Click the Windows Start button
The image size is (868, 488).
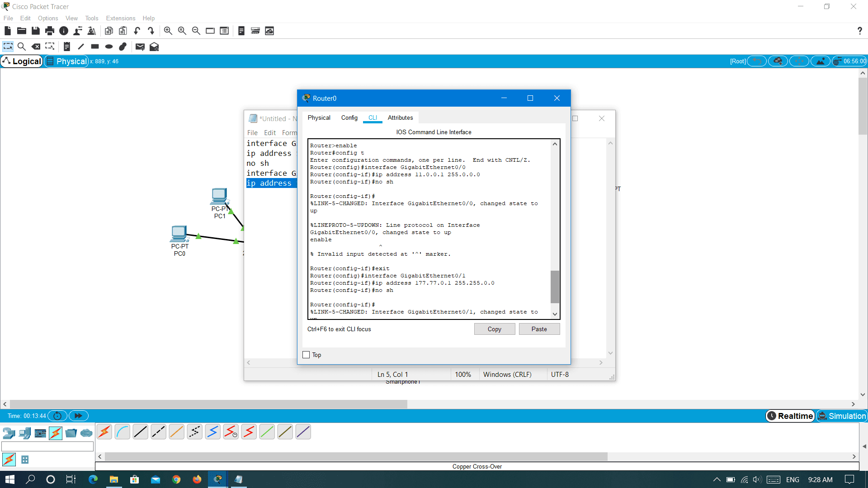[10, 479]
